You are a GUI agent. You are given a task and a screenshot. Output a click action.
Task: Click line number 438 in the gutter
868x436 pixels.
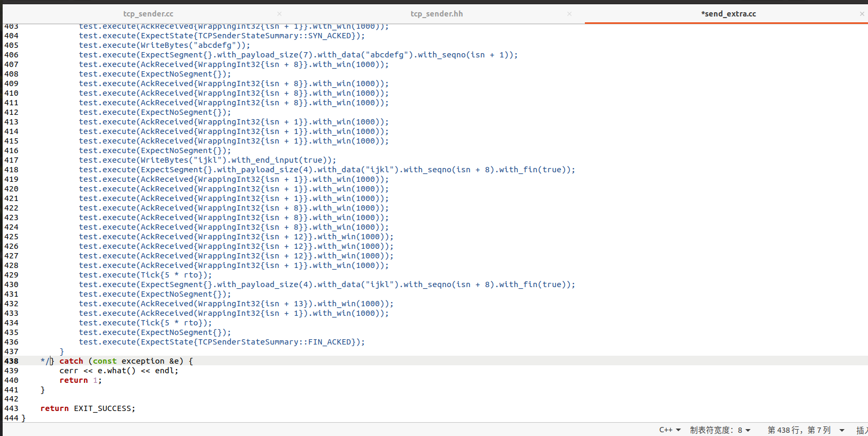click(x=11, y=361)
